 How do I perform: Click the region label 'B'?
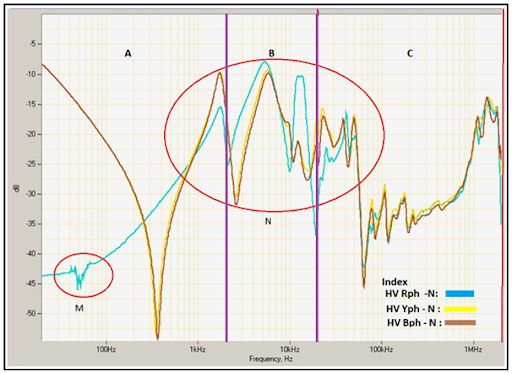[272, 53]
